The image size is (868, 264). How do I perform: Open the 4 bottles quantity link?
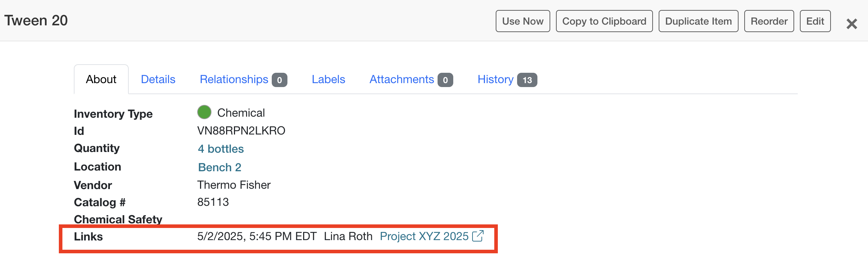[221, 149]
